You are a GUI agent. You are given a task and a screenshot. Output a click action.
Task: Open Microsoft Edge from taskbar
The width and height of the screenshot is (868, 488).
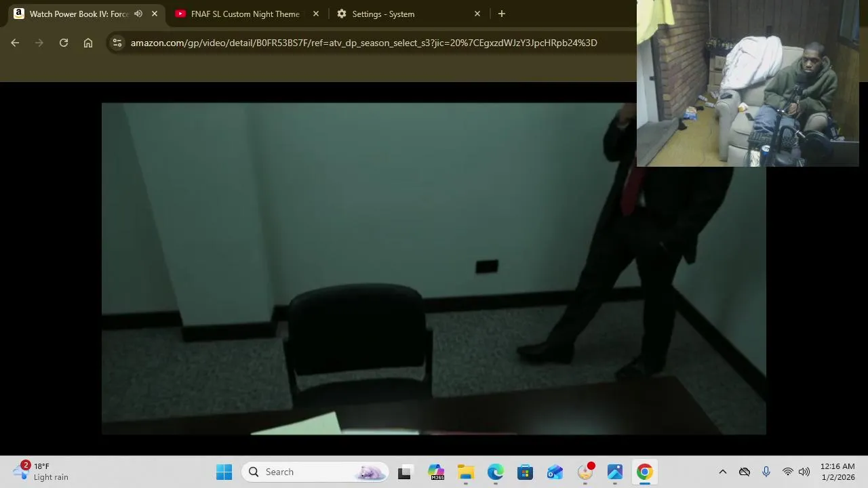(496, 472)
